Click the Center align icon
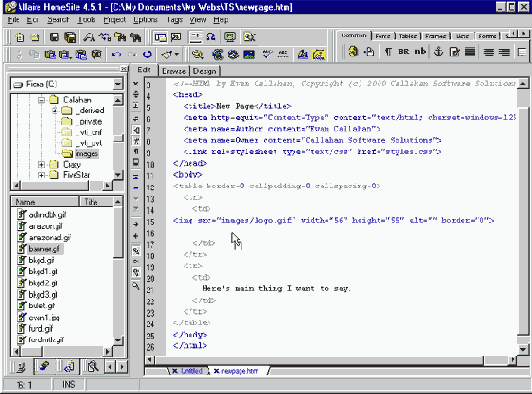532x394 pixels. (x=489, y=52)
